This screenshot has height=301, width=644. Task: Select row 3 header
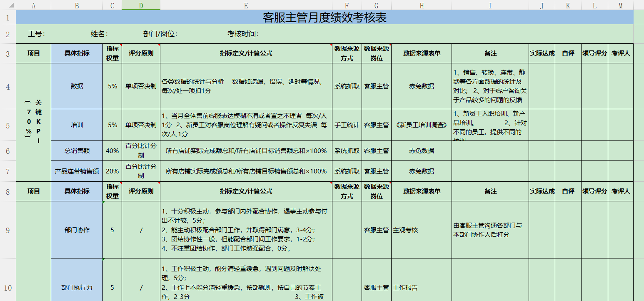pos(8,53)
